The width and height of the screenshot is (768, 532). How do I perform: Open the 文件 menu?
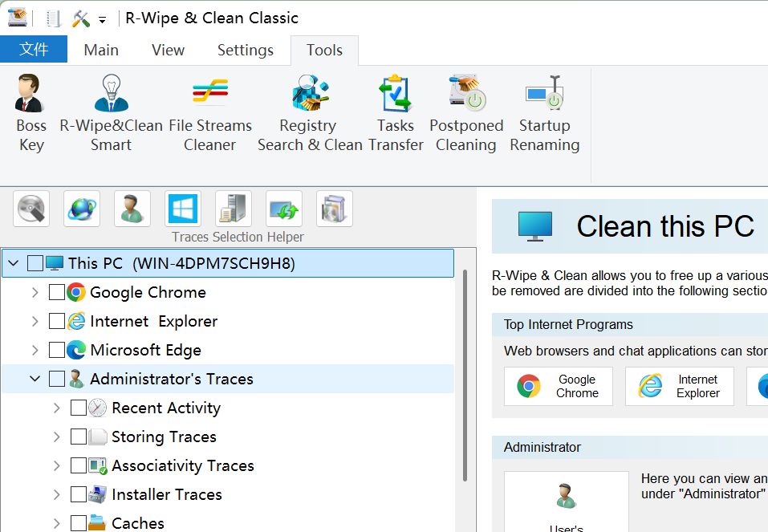pyautogui.click(x=34, y=49)
